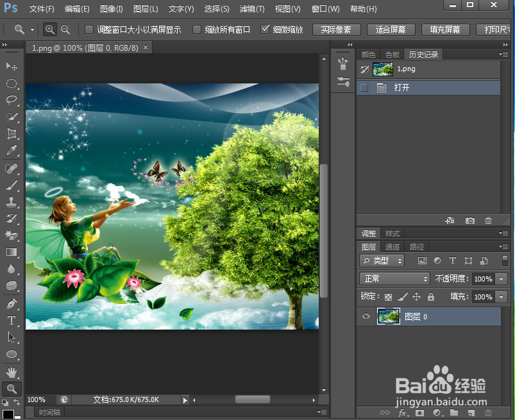
Task: Select the Eyedropper tool
Action: (12, 150)
